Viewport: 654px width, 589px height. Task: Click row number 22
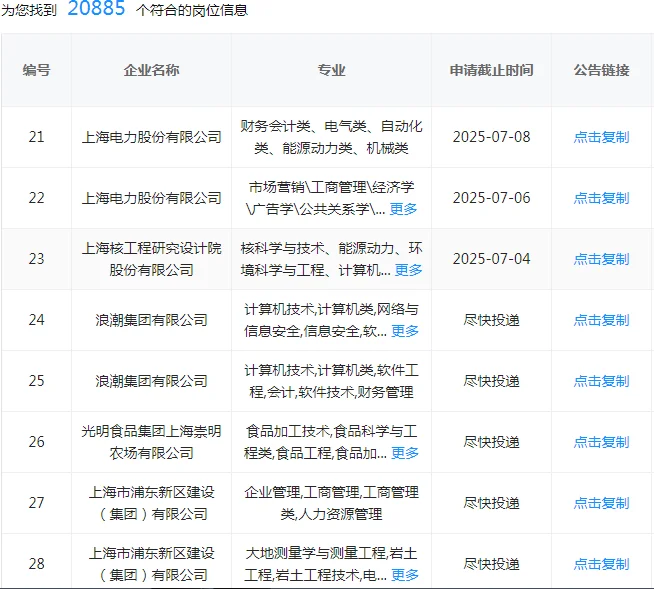pos(36,198)
